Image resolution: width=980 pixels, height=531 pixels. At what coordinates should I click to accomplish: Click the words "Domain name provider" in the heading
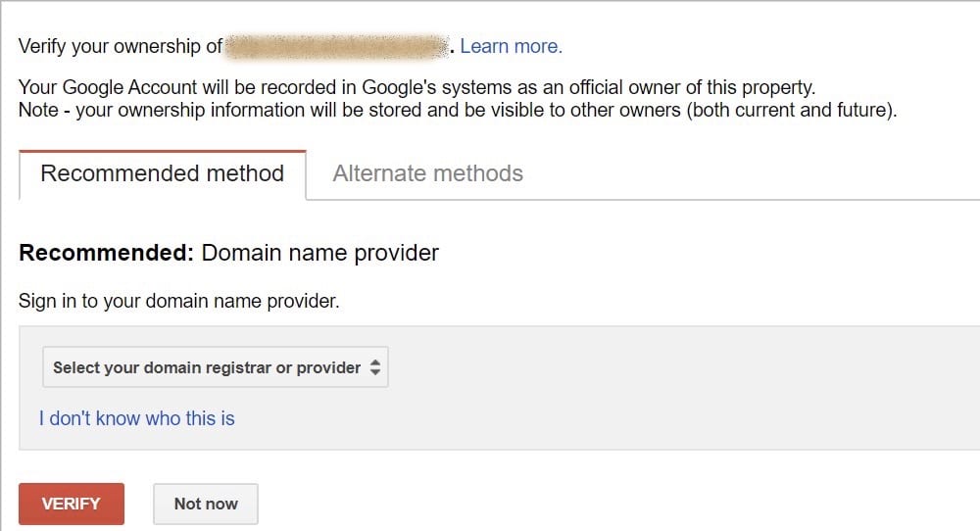coord(320,253)
